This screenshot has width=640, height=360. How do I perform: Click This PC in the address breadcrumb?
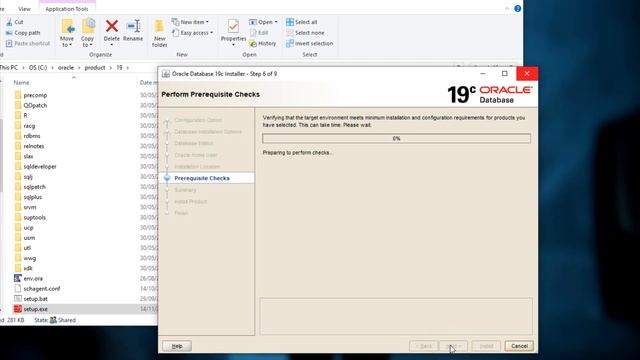(x=9, y=67)
